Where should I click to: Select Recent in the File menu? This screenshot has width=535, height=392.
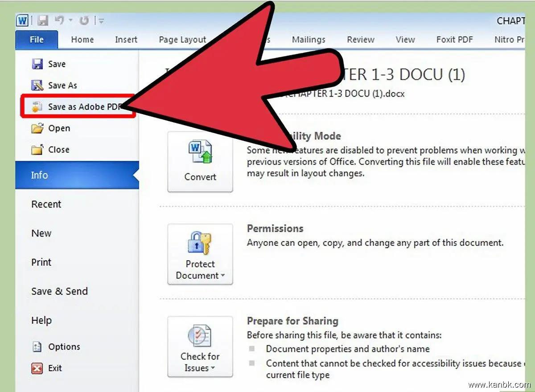coord(46,204)
